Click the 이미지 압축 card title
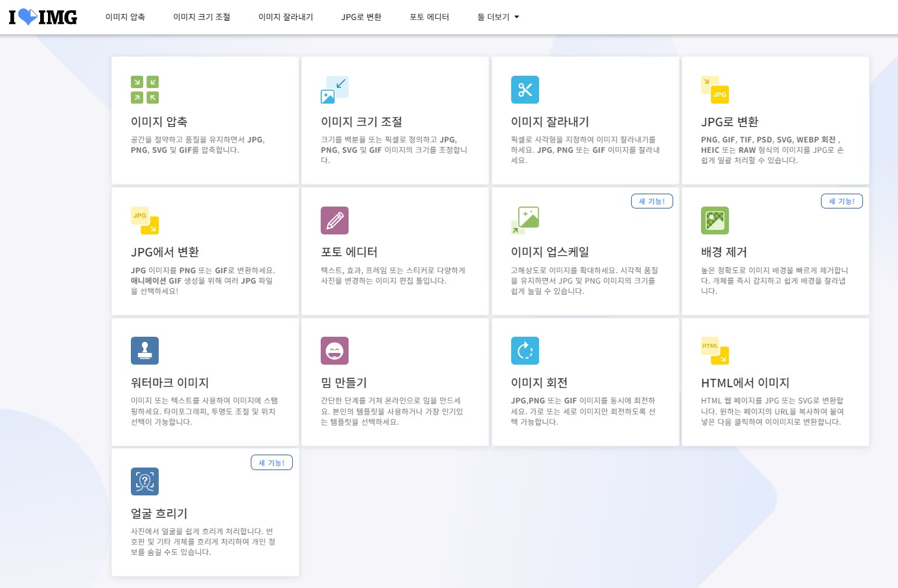Image resolution: width=898 pixels, height=588 pixels. point(159,122)
